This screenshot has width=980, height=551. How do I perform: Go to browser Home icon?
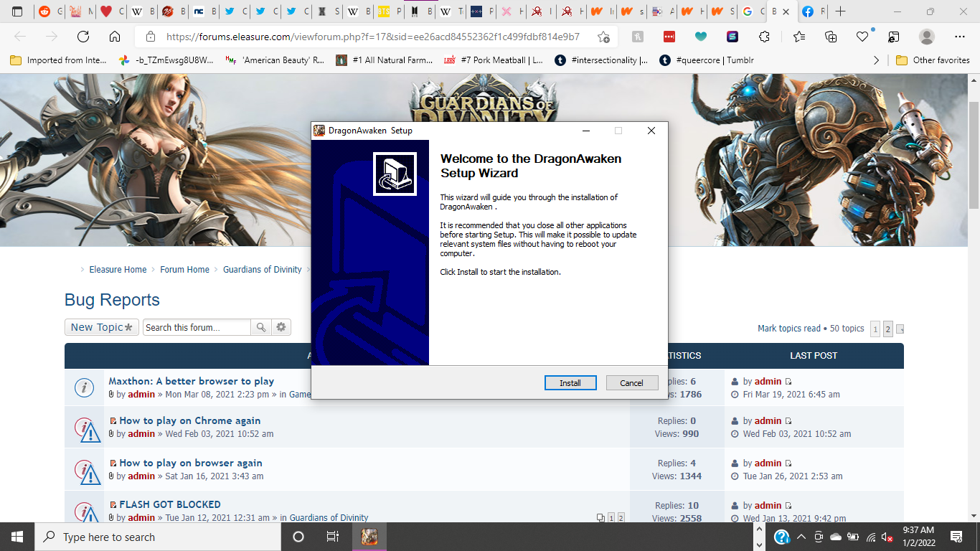point(115,37)
